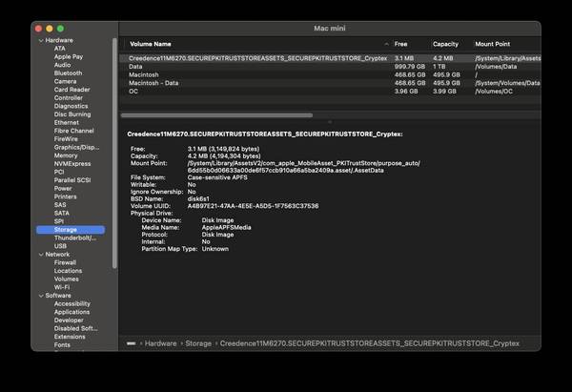
Task: Select Card Reader in the sidebar
Action: coord(71,90)
